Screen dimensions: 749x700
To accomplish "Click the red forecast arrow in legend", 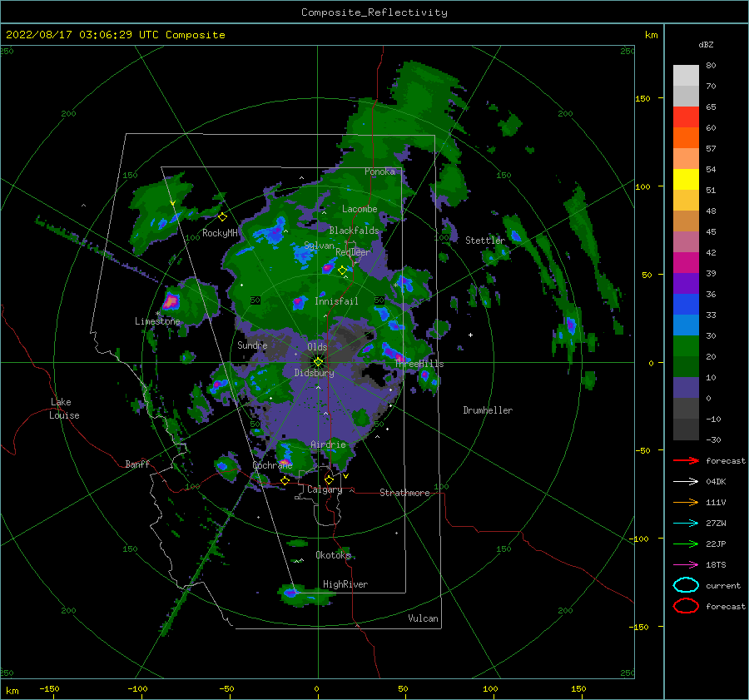I will pyautogui.click(x=686, y=460).
